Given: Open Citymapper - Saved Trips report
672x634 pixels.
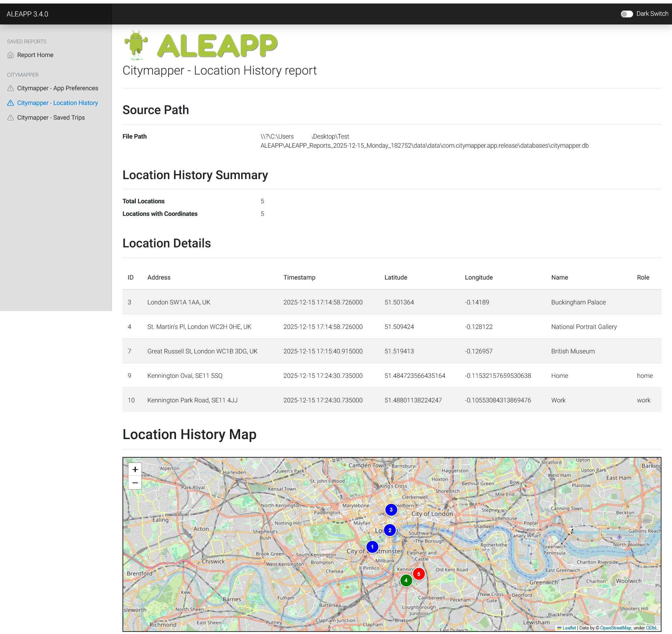Looking at the screenshot, I should [51, 118].
